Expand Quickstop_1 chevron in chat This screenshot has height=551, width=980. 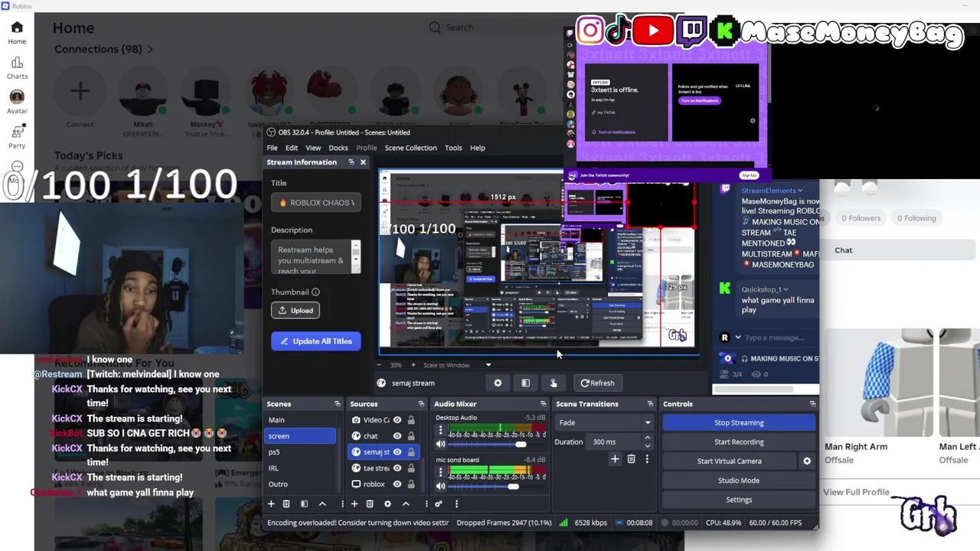coord(785,289)
